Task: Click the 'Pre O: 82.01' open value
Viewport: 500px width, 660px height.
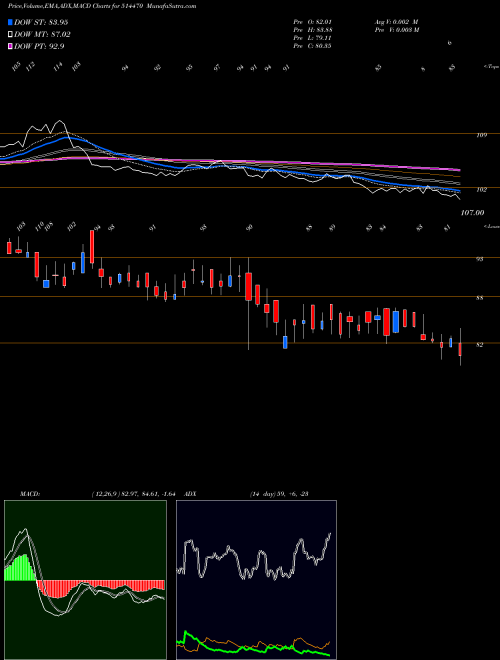Action: [x=312, y=21]
